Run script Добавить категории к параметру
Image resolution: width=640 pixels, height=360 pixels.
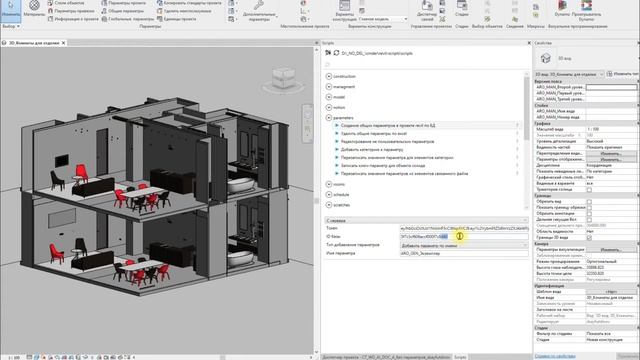(337, 149)
